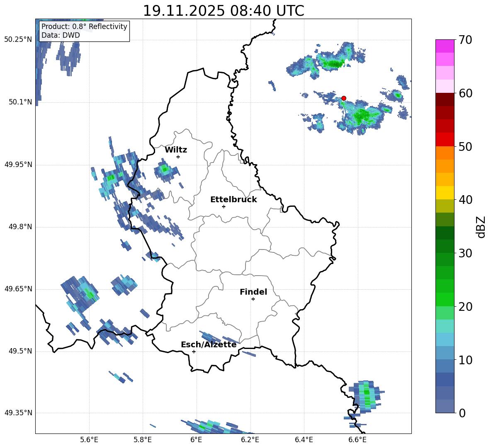This screenshot has width=491, height=448.
Task: Click the 50.25°N latitude label
Action: coord(18,40)
